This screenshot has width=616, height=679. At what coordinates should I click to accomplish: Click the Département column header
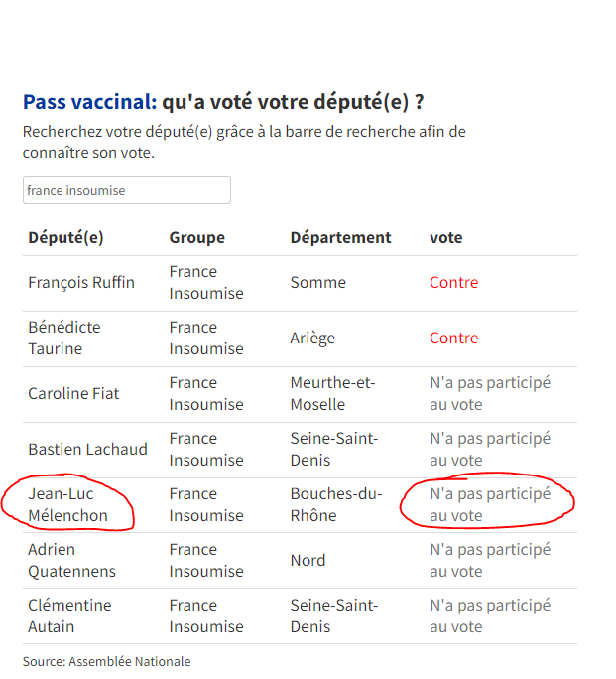(x=340, y=238)
